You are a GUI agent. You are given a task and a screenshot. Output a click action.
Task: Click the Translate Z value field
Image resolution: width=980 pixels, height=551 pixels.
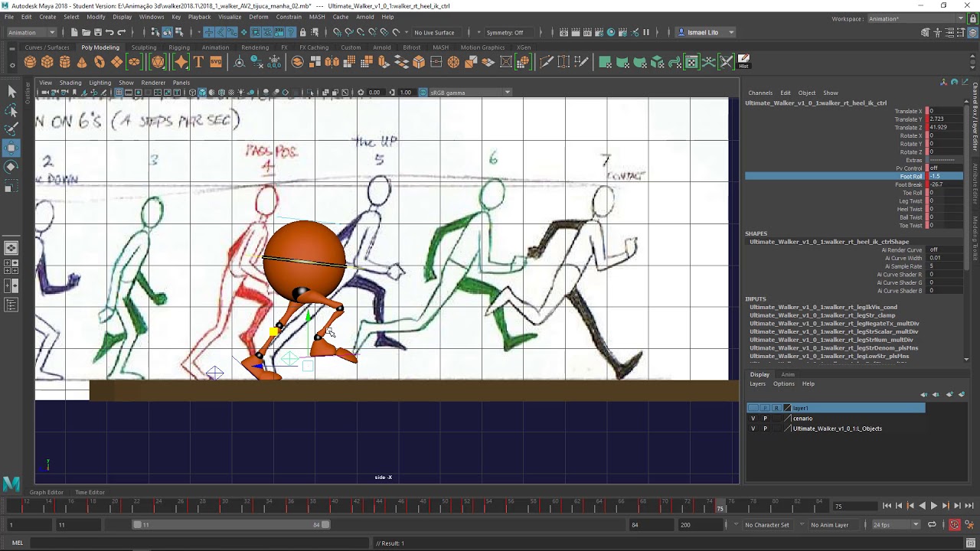[945, 127]
